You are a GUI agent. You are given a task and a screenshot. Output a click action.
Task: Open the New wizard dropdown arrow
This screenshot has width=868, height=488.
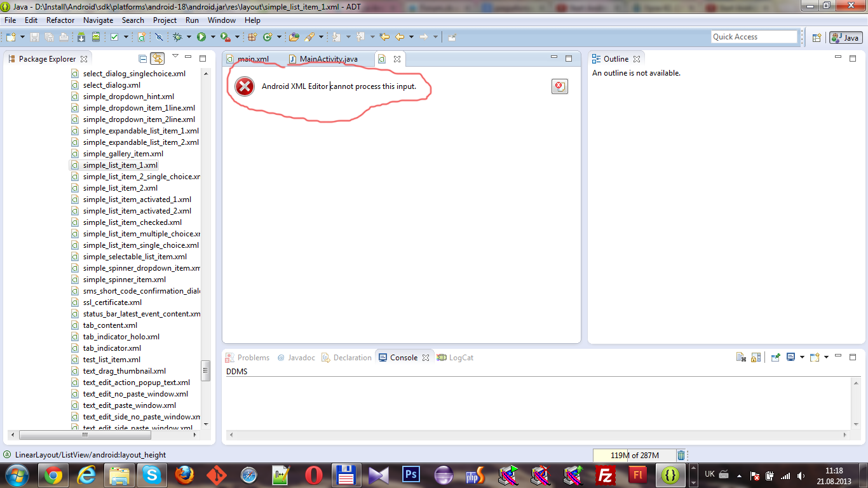pyautogui.click(x=22, y=37)
